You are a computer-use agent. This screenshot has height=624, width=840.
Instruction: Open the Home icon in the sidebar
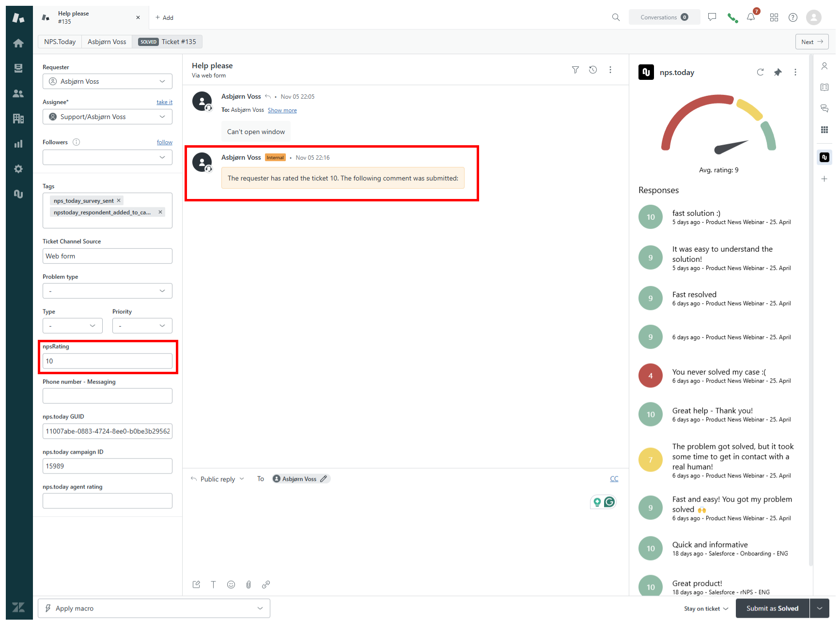pyautogui.click(x=18, y=43)
